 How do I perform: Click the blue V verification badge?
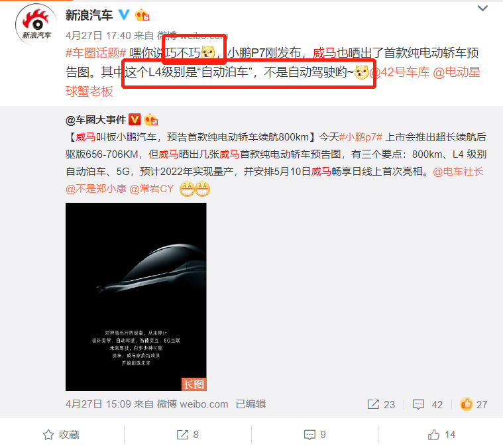(x=124, y=15)
